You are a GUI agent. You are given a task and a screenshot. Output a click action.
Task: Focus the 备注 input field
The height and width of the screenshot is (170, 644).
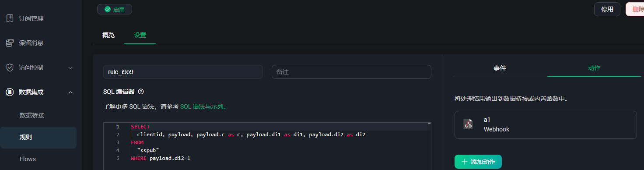(x=351, y=72)
